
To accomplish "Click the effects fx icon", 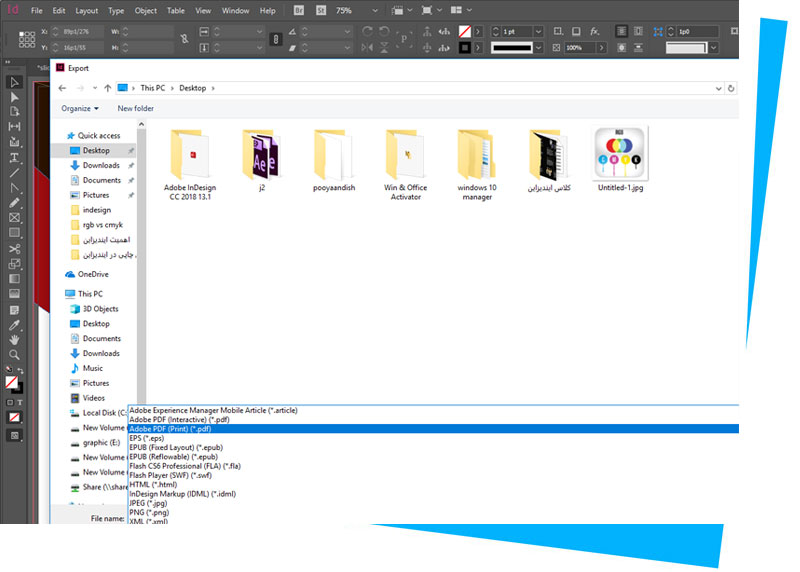I will pyautogui.click(x=594, y=32).
